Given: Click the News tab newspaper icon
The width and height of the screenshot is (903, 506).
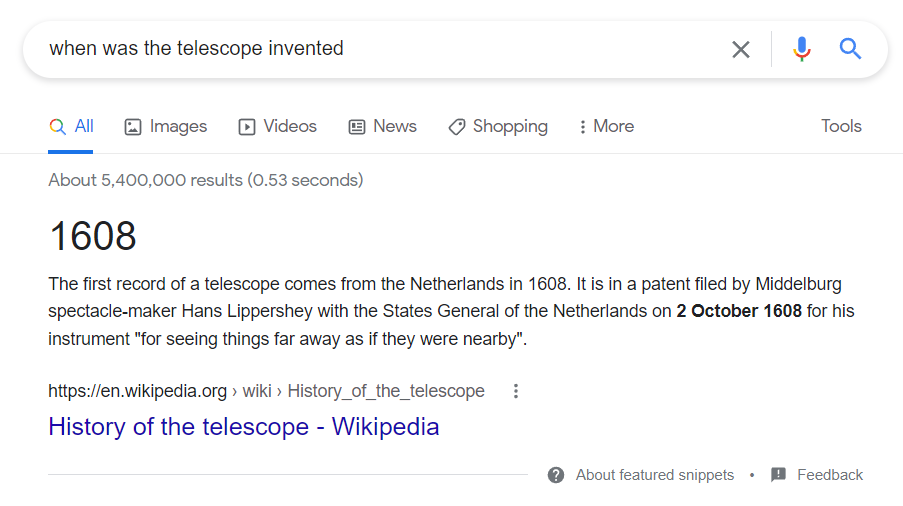Looking at the screenshot, I should coord(356,127).
